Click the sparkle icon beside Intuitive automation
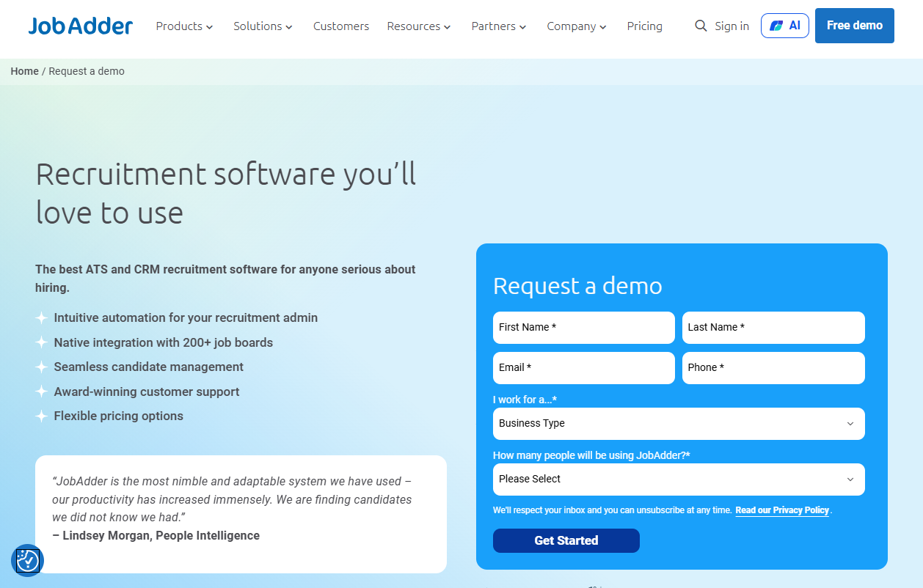This screenshot has width=923, height=588. [x=41, y=318]
